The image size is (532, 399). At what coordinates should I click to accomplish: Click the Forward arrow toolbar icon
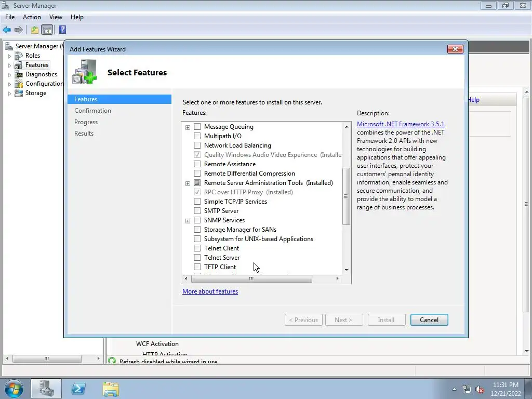pyautogui.click(x=19, y=30)
